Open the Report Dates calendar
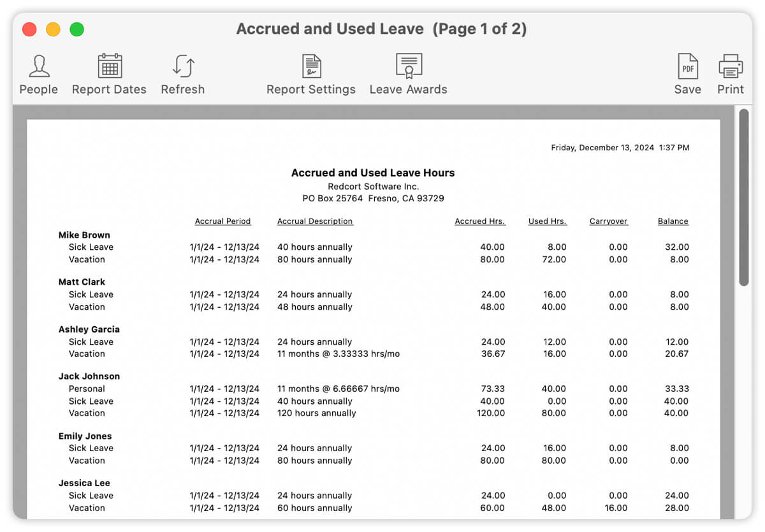This screenshot has height=532, width=765. [x=108, y=72]
